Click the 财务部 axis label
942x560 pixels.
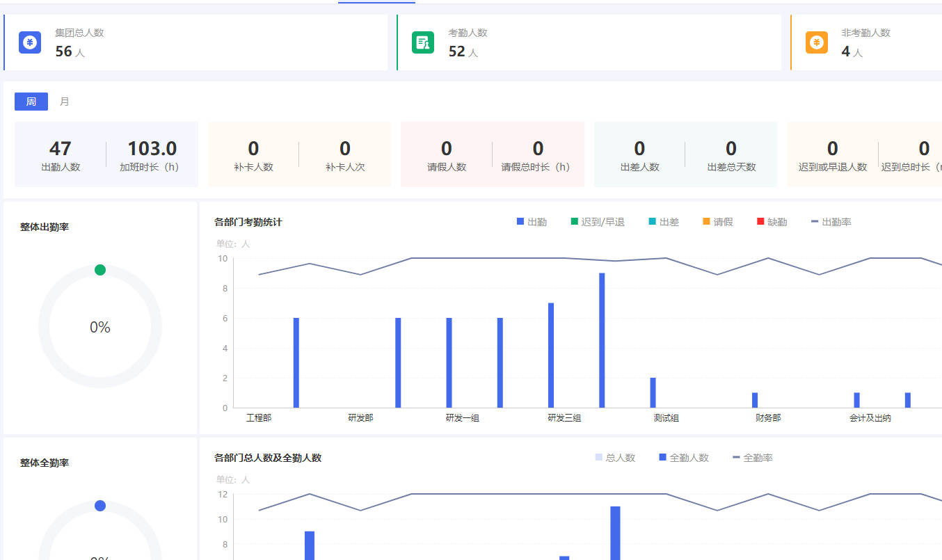pyautogui.click(x=768, y=418)
